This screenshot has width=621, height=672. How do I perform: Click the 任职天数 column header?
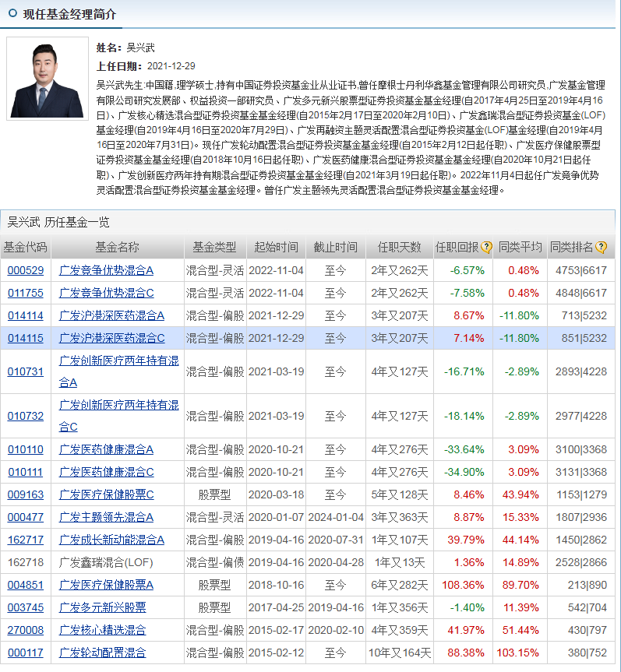pos(400,248)
